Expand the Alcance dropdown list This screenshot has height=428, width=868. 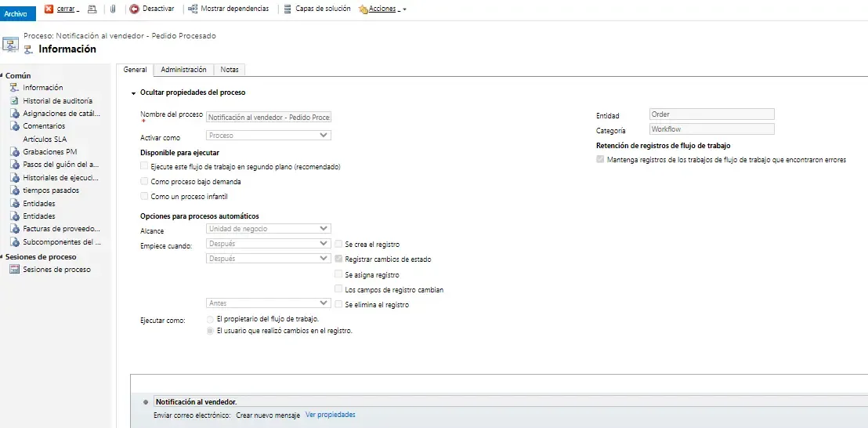[x=268, y=229]
